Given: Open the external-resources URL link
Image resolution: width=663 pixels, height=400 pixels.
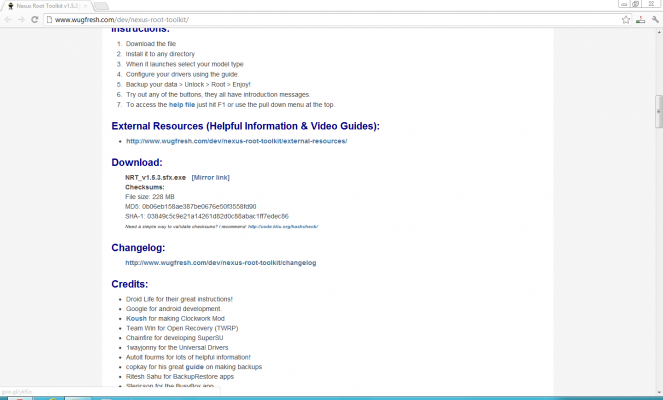Looking at the screenshot, I should point(236,141).
